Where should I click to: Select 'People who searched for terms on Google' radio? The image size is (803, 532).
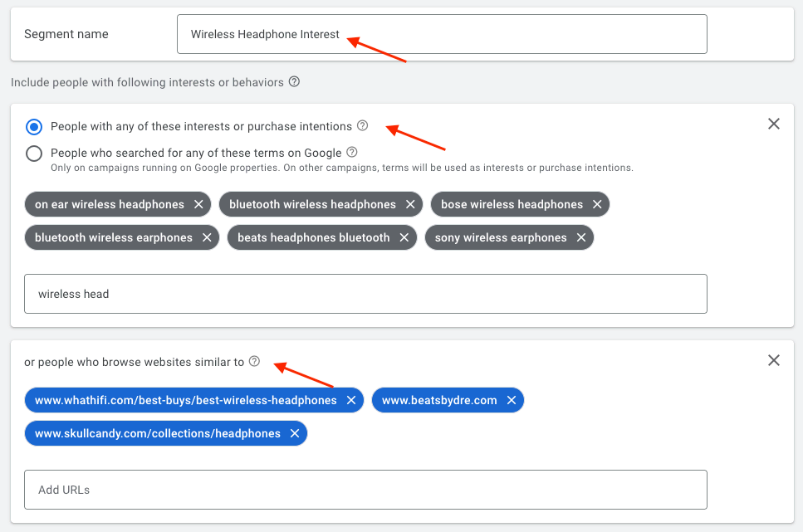(34, 154)
